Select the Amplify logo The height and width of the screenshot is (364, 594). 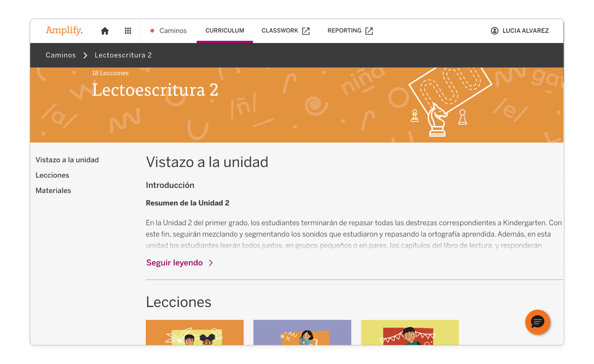pos(64,30)
